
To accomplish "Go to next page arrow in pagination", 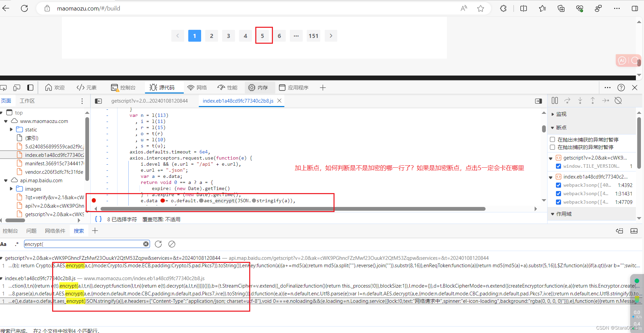I will pos(331,36).
